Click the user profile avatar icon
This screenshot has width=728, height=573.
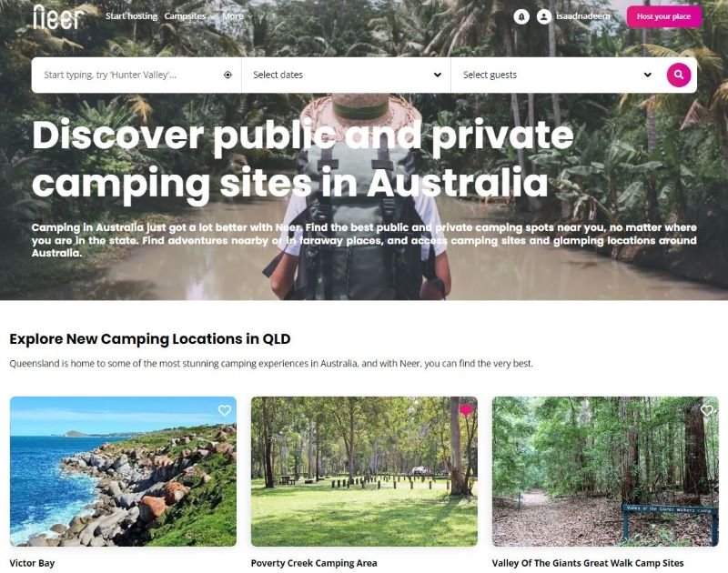point(543,16)
